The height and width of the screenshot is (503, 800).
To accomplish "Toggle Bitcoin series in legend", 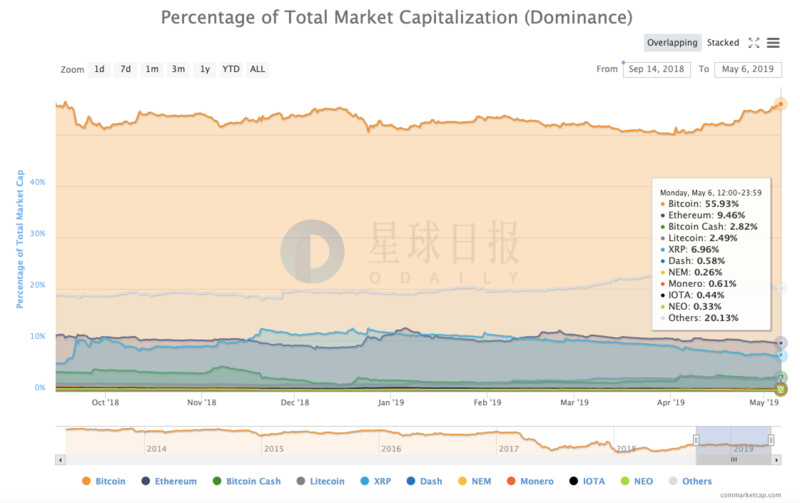I will (104, 481).
